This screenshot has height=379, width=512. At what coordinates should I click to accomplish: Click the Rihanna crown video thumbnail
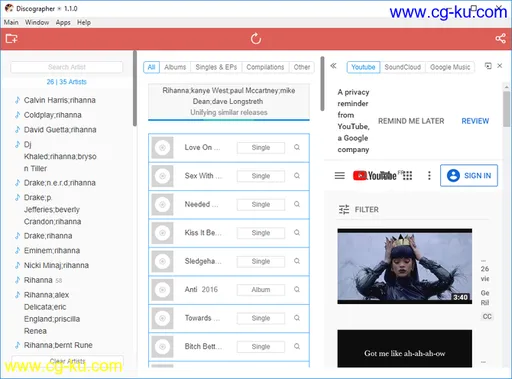pyautogui.click(x=405, y=266)
